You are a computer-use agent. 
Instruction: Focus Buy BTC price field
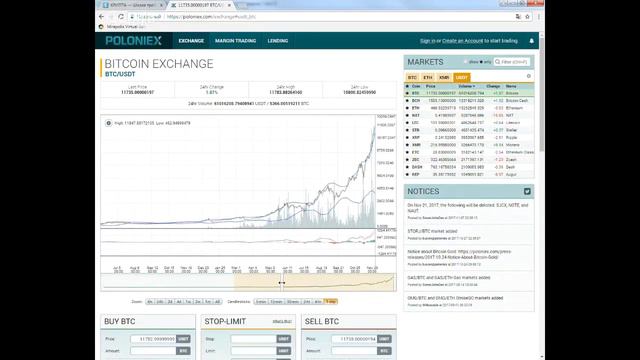pyautogui.click(x=153, y=339)
